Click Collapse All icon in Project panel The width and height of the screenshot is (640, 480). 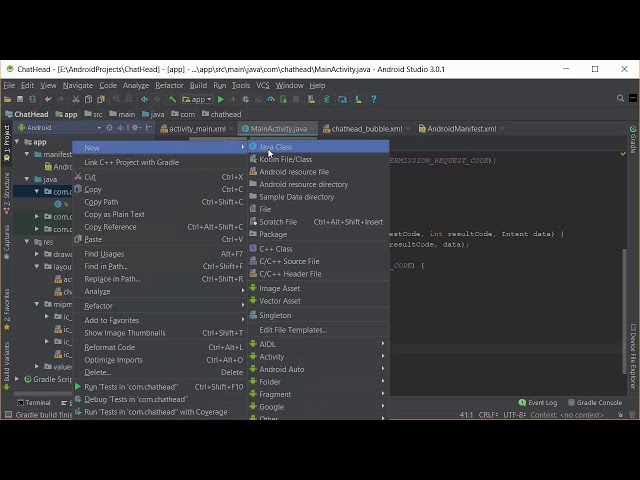click(120, 128)
